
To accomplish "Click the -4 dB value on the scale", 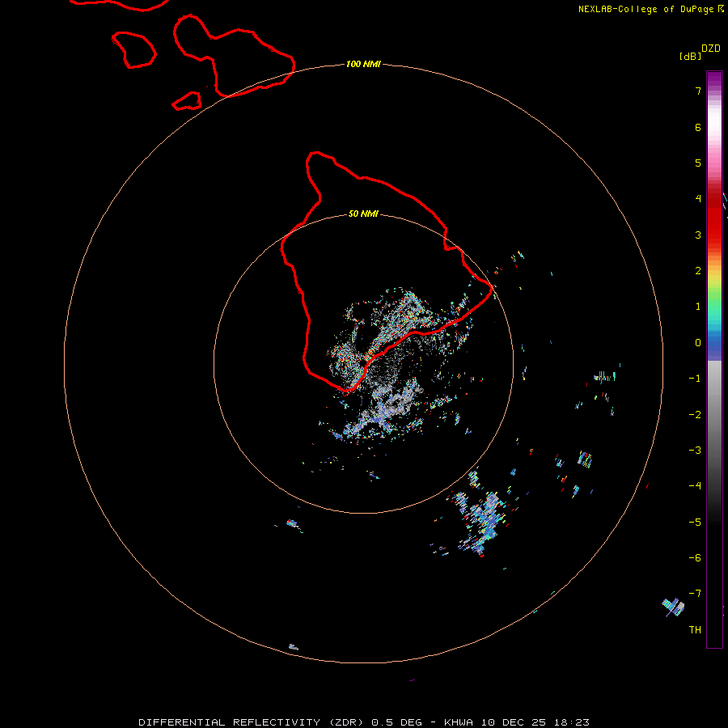I will pyautogui.click(x=695, y=486).
